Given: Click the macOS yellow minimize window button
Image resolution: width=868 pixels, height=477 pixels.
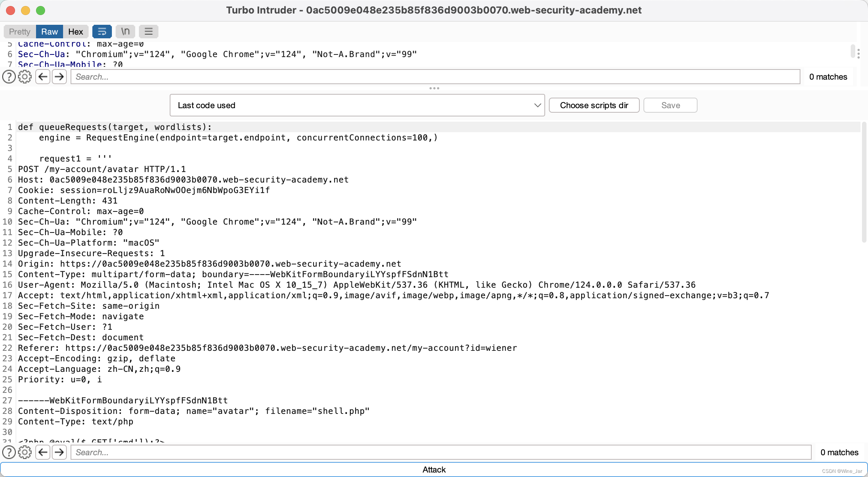Looking at the screenshot, I should click(x=26, y=11).
